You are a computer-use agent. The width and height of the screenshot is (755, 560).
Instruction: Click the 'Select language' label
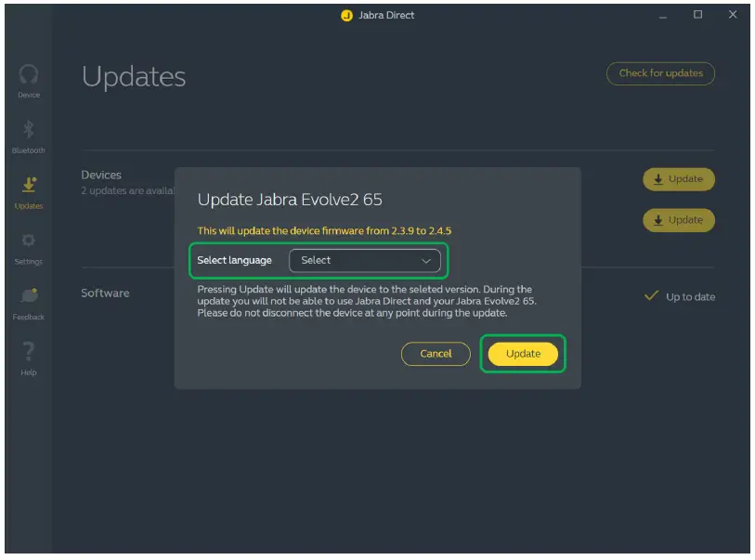point(235,261)
